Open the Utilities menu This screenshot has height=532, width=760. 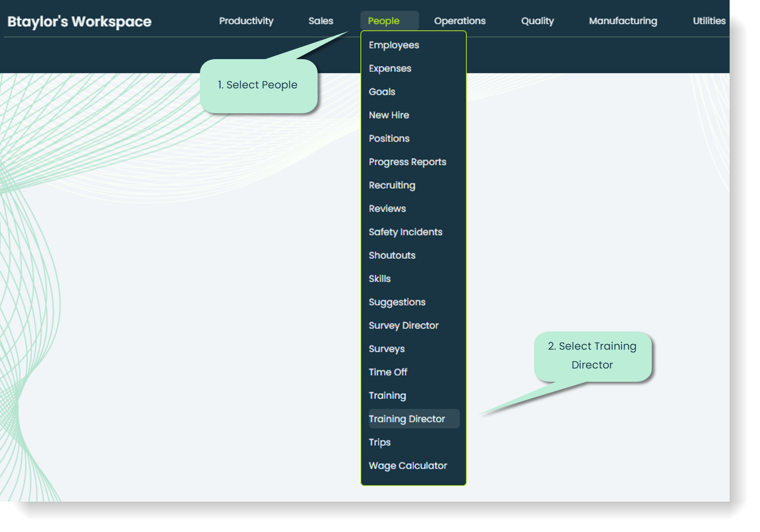(710, 20)
